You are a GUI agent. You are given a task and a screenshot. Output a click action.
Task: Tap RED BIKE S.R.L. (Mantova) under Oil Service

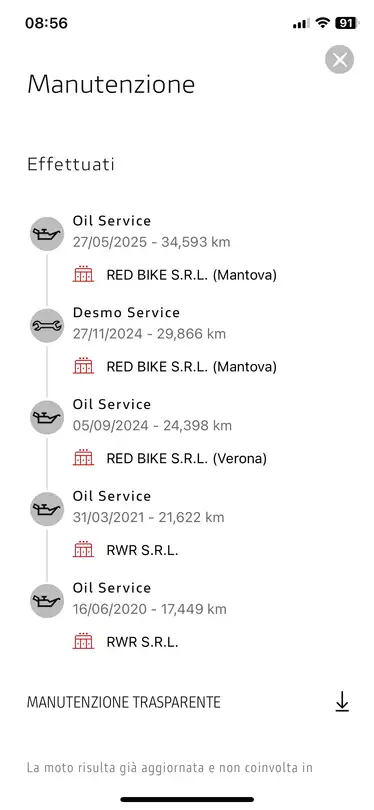coord(192,275)
